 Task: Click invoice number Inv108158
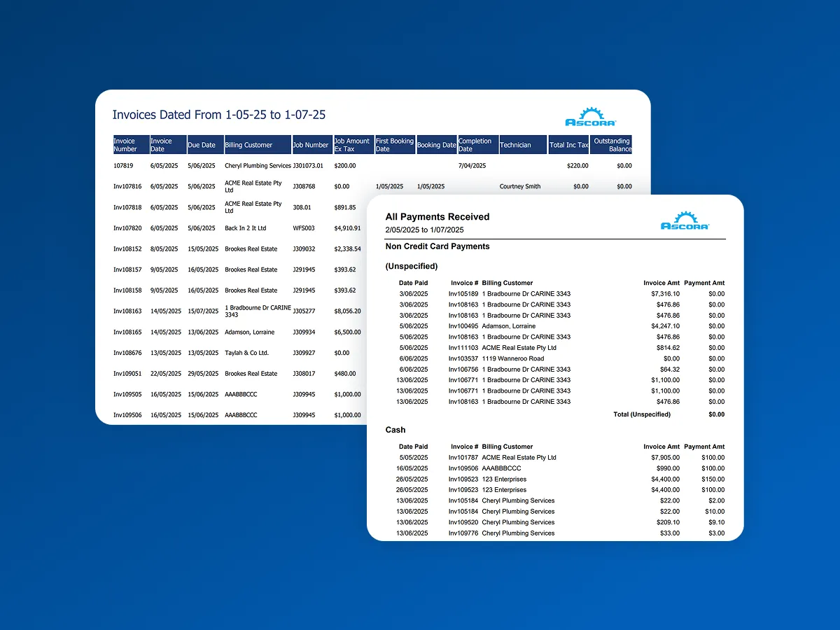[127, 290]
